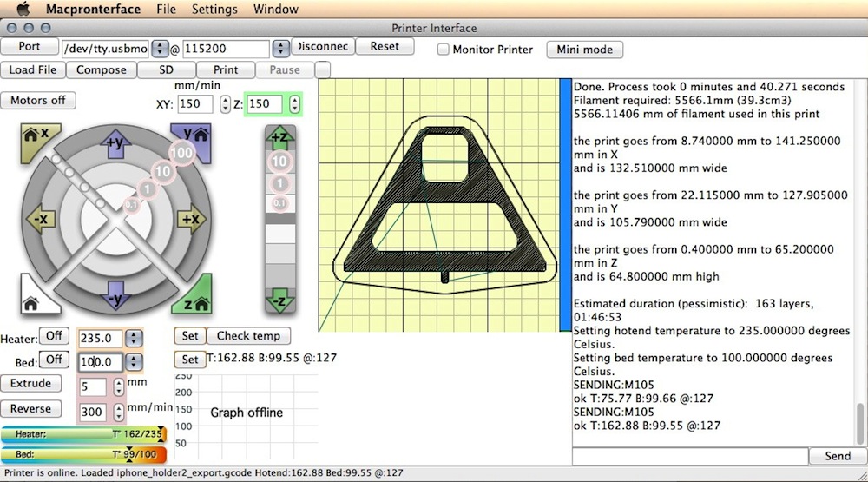Click the G-code command input field
The image size is (868, 482).
tap(690, 456)
